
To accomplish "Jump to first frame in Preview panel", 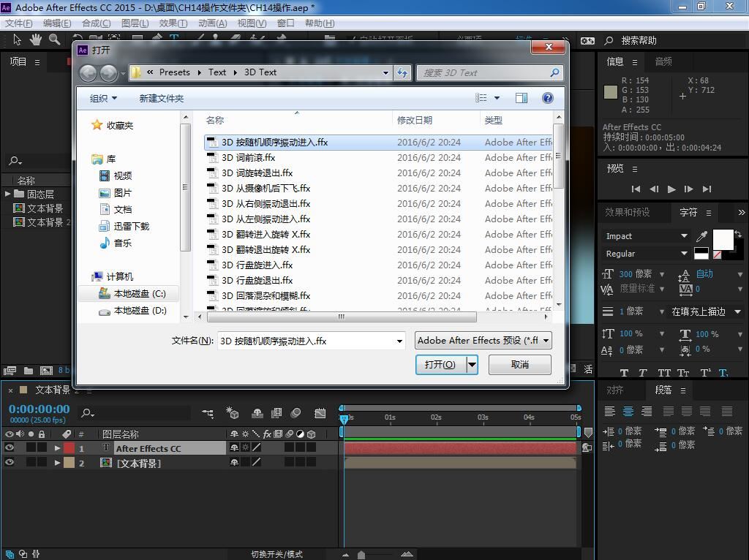I will click(x=636, y=189).
